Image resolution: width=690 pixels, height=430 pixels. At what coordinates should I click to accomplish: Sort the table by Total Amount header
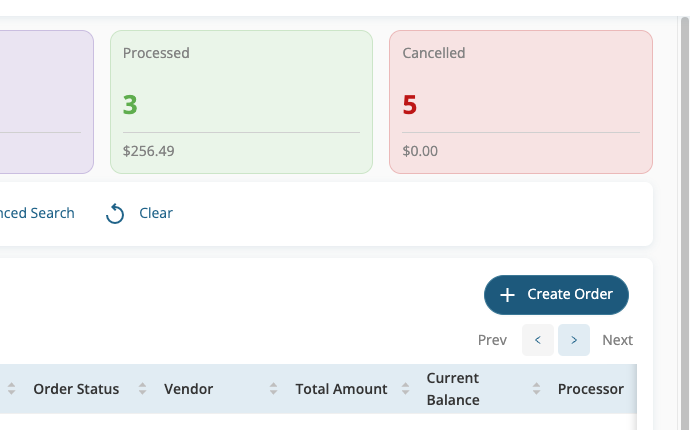click(x=341, y=389)
